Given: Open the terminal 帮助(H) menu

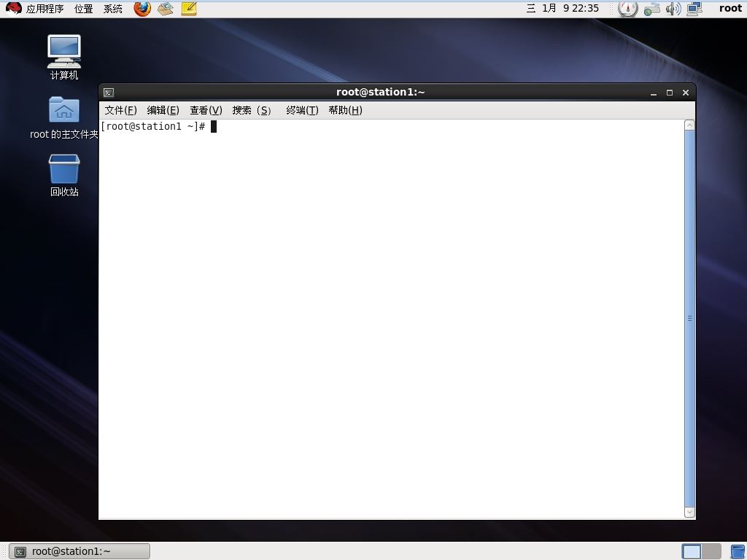Looking at the screenshot, I should [345, 110].
